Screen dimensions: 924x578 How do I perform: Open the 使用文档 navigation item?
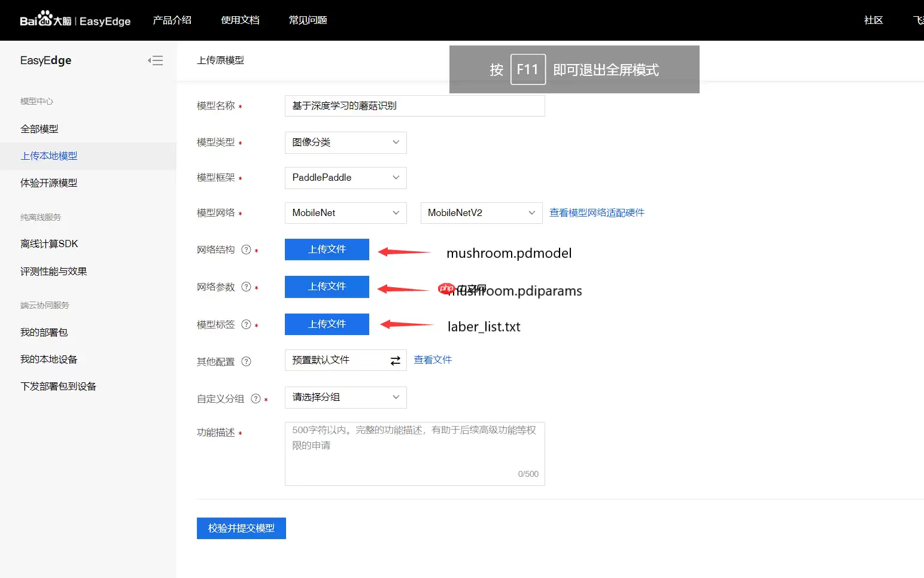pos(241,20)
